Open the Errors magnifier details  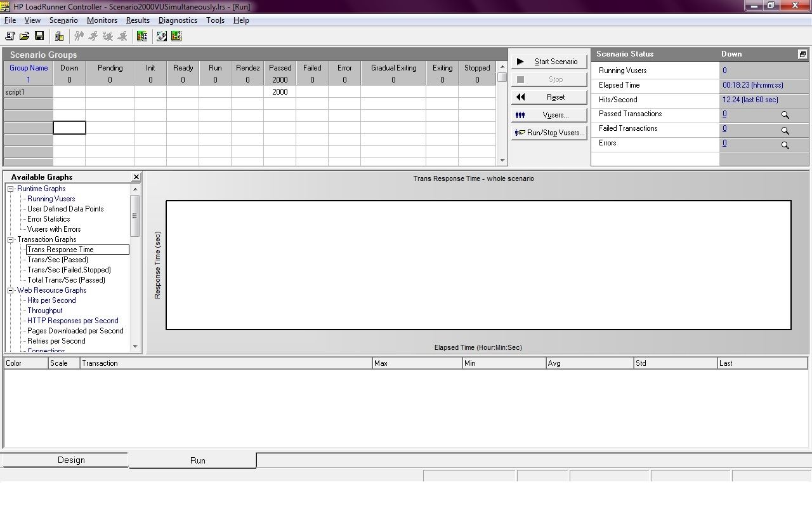[x=785, y=145]
